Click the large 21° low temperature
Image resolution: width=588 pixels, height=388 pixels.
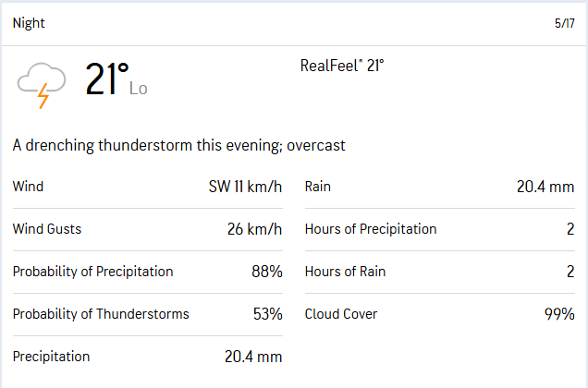pos(107,80)
